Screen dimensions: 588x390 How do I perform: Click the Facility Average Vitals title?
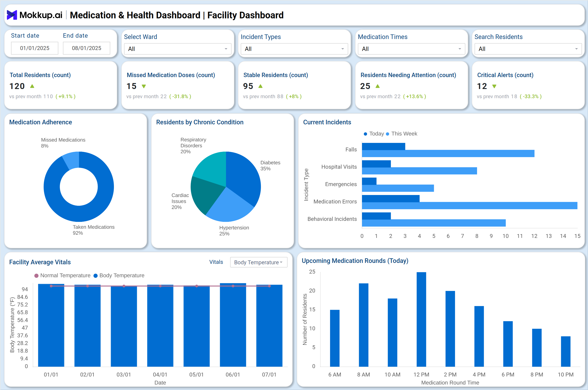[x=40, y=262]
